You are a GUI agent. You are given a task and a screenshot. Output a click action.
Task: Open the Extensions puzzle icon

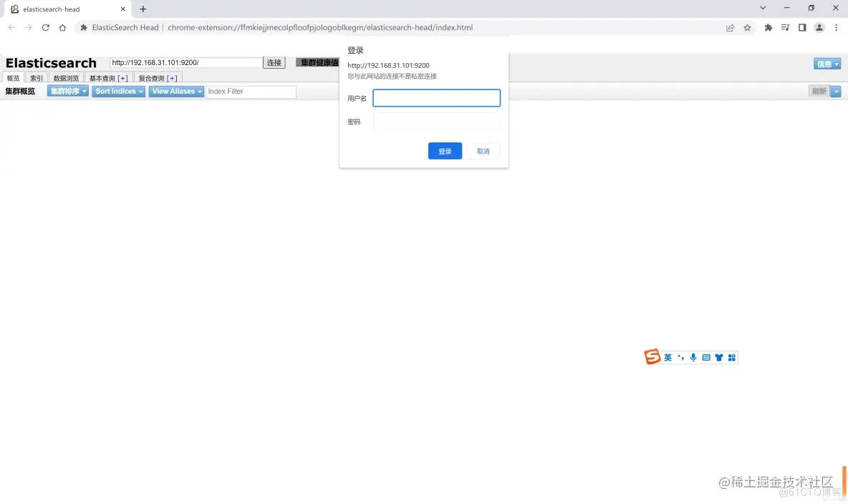coord(768,28)
